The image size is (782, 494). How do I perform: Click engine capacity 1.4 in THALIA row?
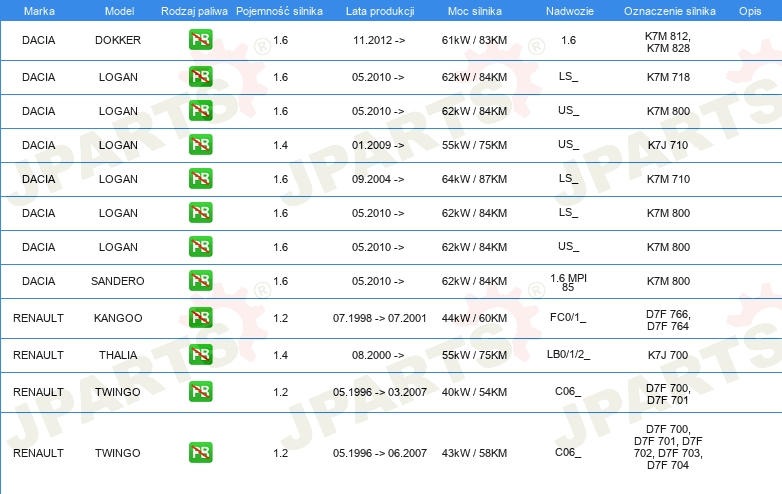pos(280,355)
